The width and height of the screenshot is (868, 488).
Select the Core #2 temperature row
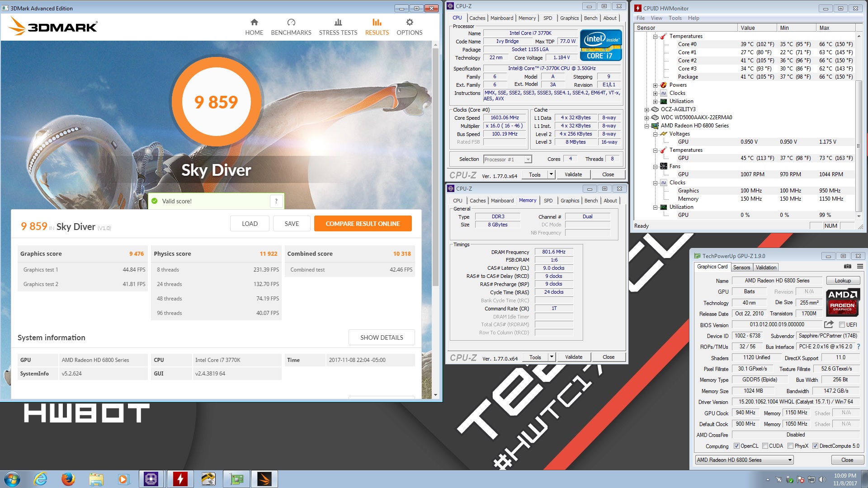[745, 61]
